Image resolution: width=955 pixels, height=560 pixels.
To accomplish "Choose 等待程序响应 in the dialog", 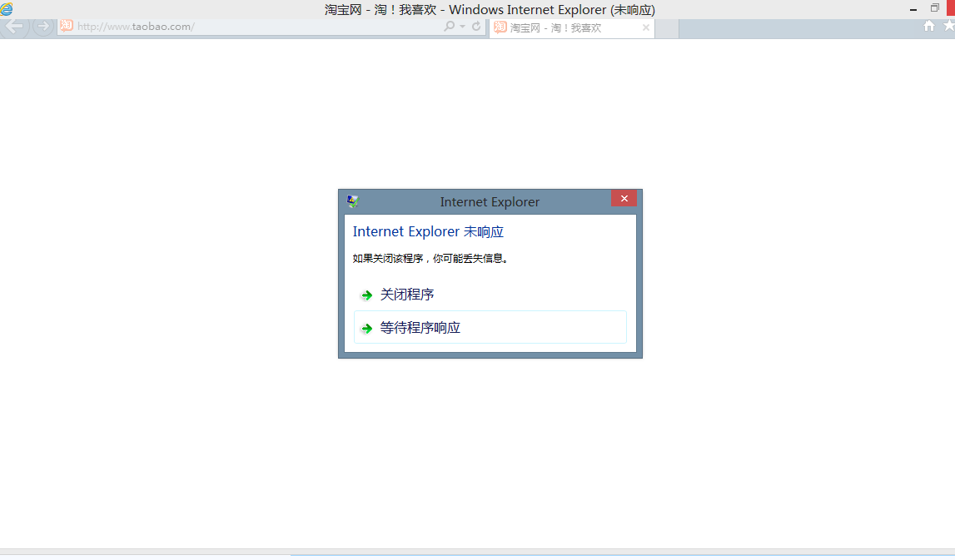I will [490, 328].
